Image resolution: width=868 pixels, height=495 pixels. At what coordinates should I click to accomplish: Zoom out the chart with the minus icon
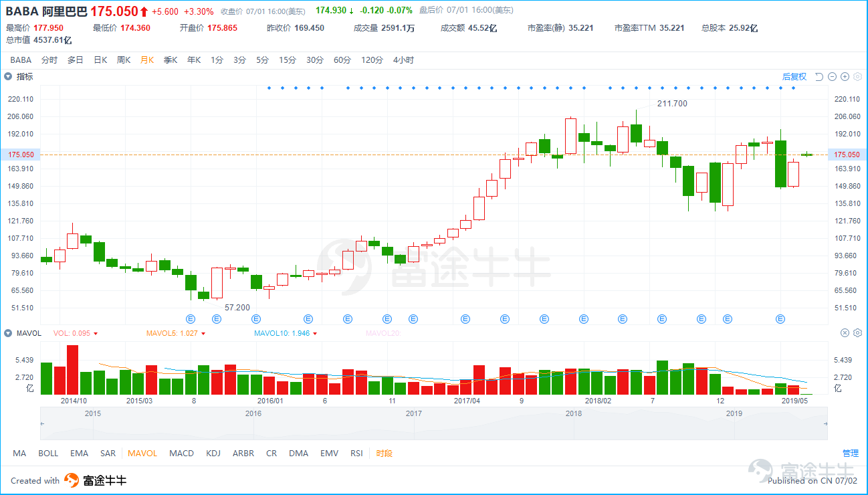[x=833, y=77]
